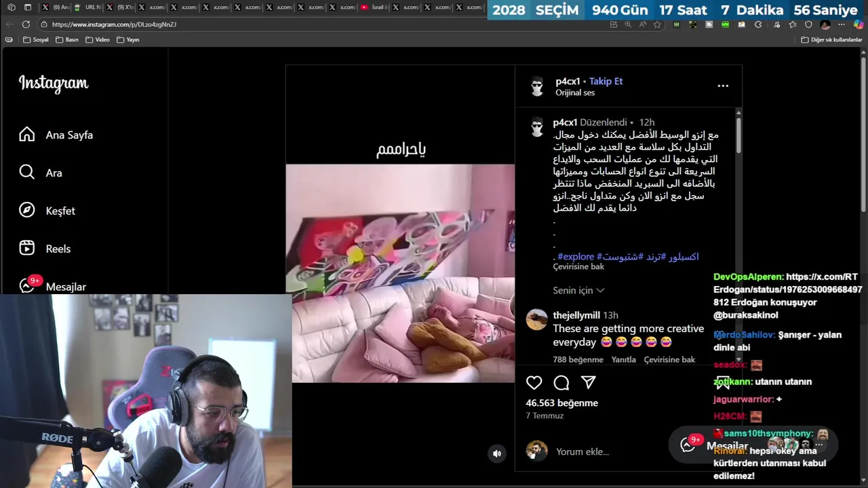Screen dimensions: 868x488
Task: Reload the page in browser
Action: click(x=26, y=24)
